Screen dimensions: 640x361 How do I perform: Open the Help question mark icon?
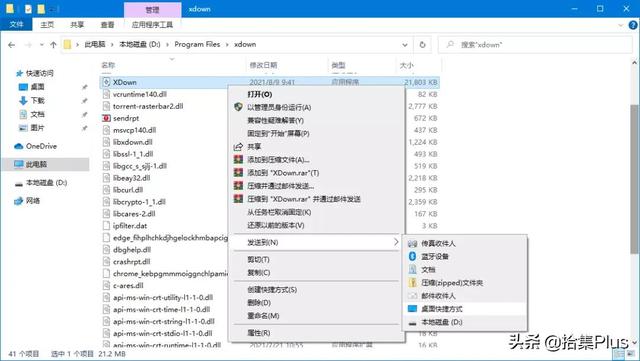[x=634, y=25]
